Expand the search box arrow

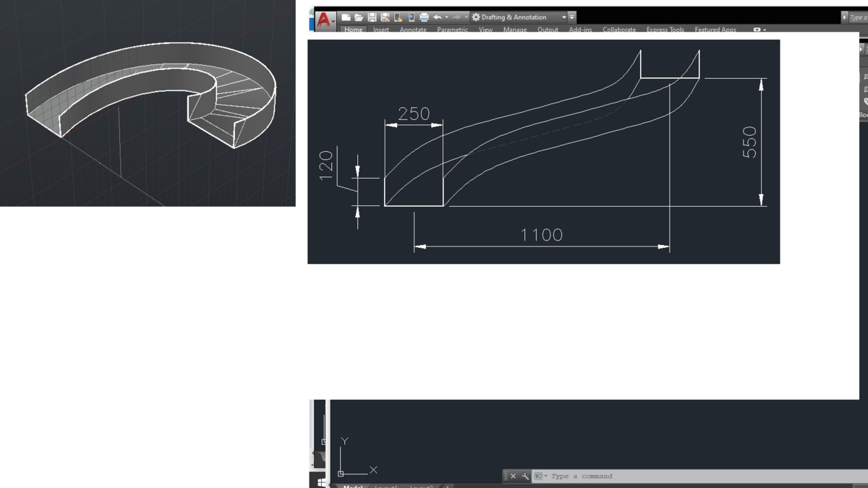pyautogui.click(x=845, y=17)
